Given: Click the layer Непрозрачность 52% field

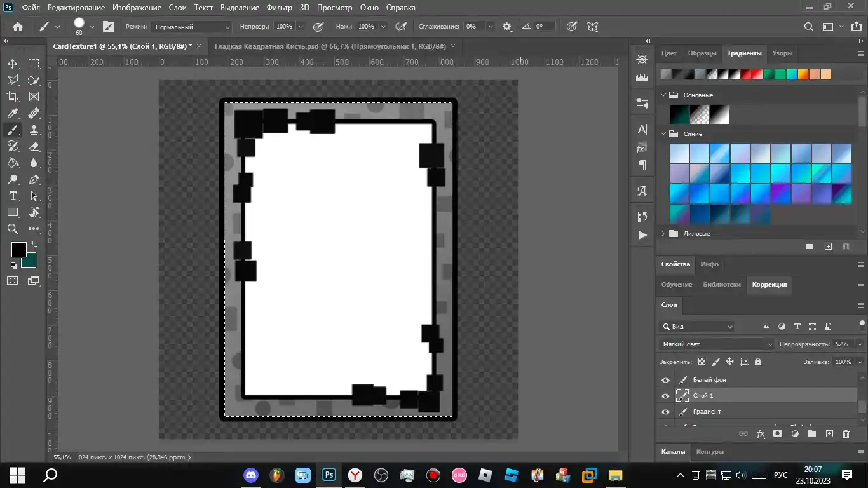Looking at the screenshot, I should tap(843, 344).
